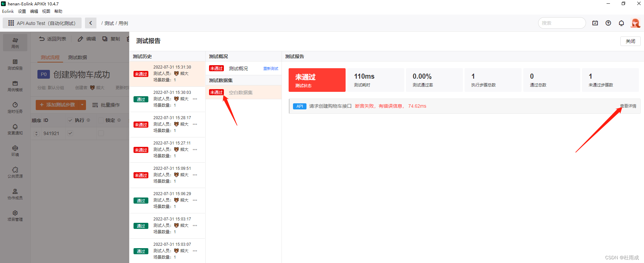Click the 0.00% 测试通过率 stat card

434,80
